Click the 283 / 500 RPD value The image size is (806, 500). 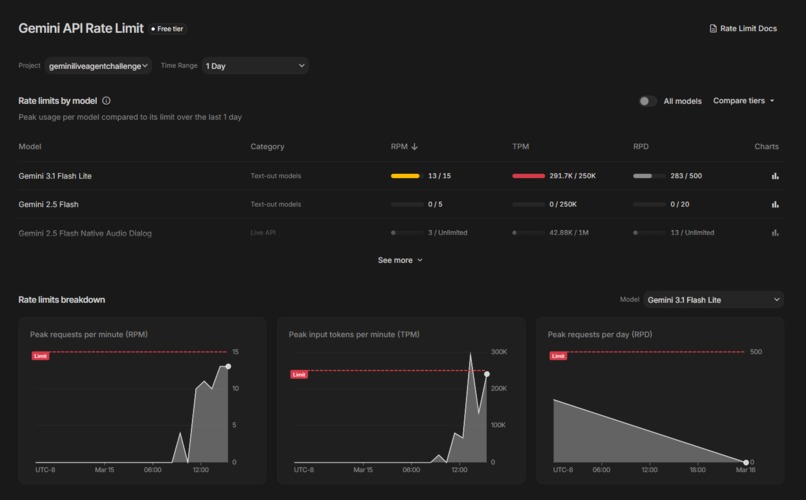coord(686,176)
